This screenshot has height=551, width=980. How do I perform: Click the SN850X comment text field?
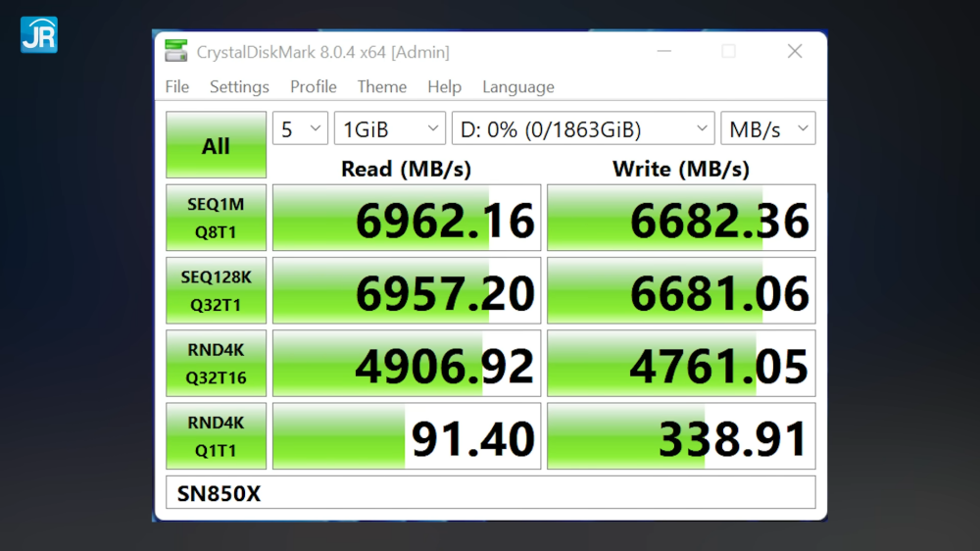pos(491,492)
